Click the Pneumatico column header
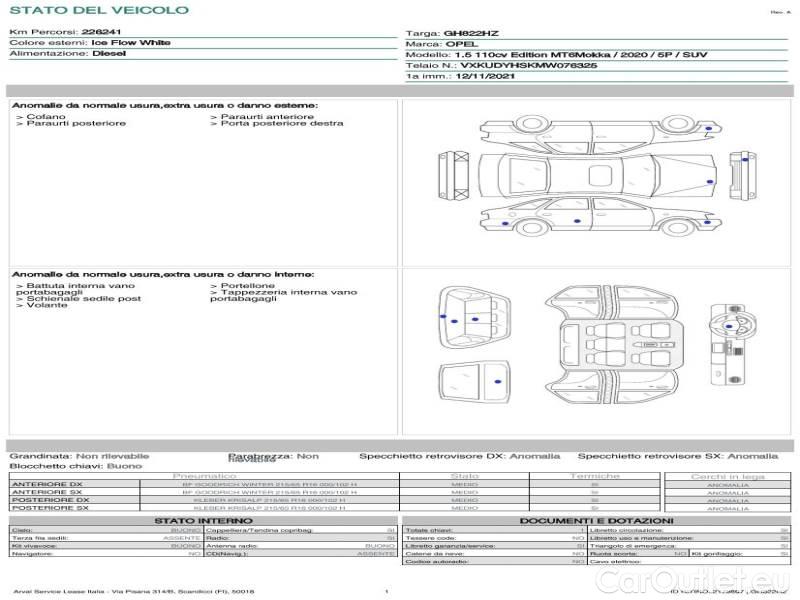This screenshot has width=800, height=600. [204, 476]
